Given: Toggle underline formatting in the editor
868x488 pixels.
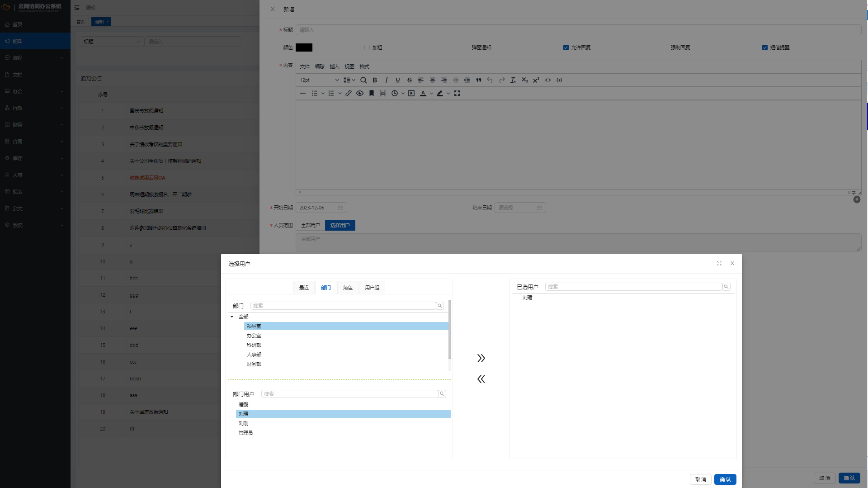Looking at the screenshot, I should pyautogui.click(x=398, y=80).
